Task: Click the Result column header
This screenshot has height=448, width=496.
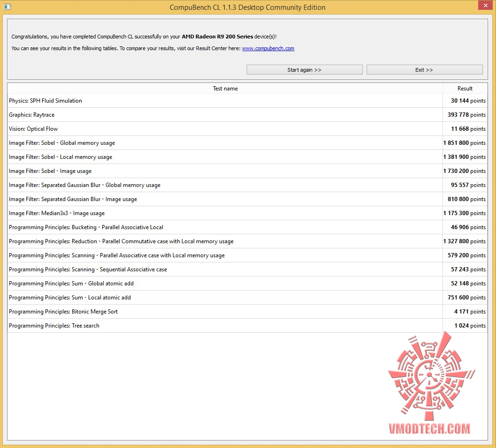Action: pyautogui.click(x=465, y=89)
